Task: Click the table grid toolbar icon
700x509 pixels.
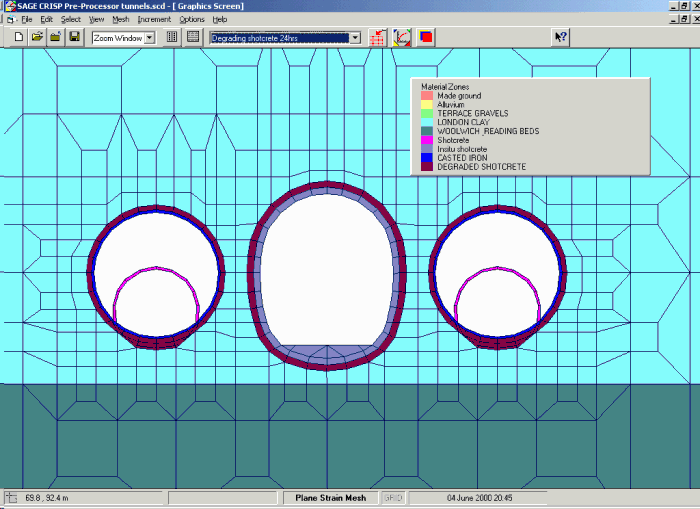Action: (193, 37)
